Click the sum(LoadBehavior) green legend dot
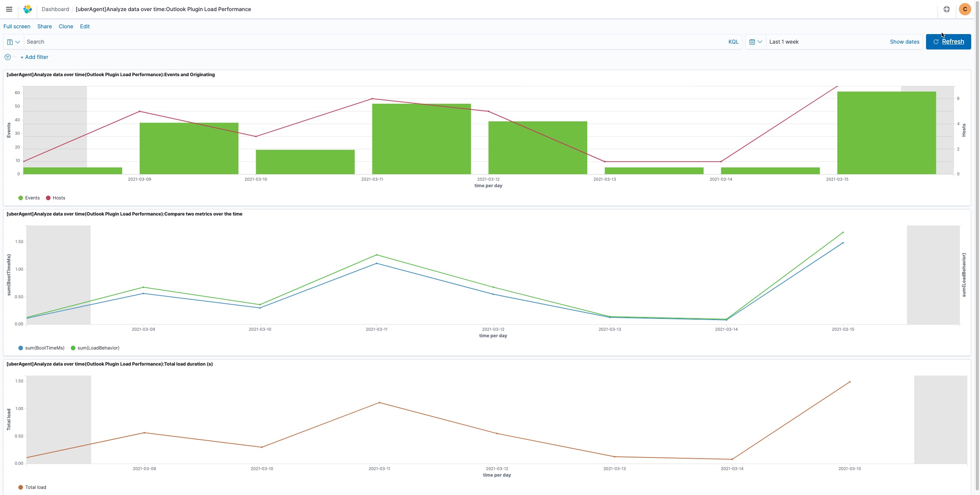Viewport: 980px width, 495px height. point(73,348)
